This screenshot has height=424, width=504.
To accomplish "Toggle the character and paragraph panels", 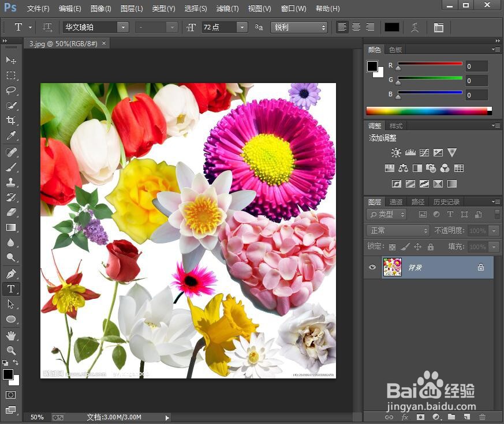I will (438, 28).
